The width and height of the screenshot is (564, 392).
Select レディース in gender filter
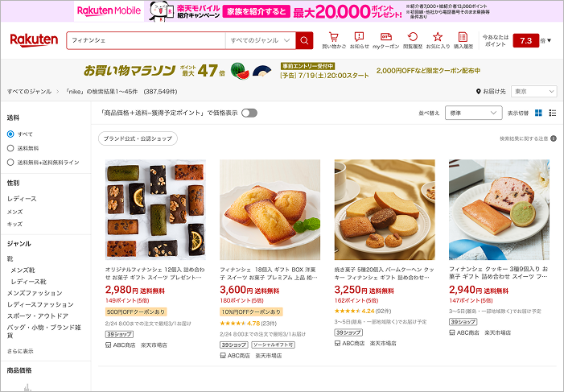(22, 199)
